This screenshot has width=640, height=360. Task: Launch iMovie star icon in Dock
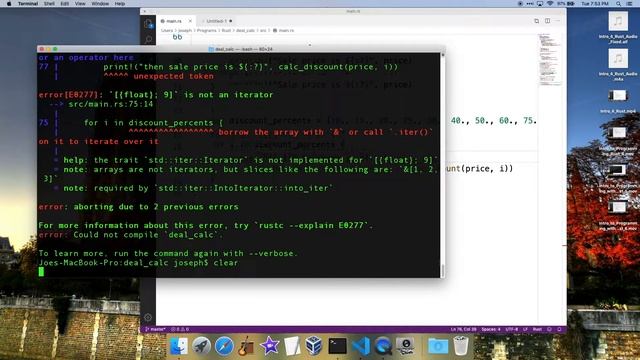pos(269,346)
